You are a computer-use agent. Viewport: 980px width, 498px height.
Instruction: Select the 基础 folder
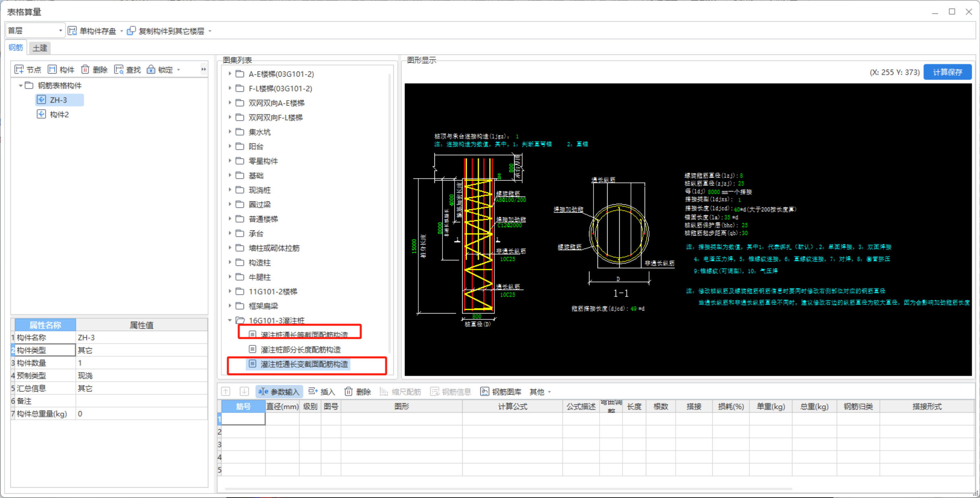[x=256, y=175]
